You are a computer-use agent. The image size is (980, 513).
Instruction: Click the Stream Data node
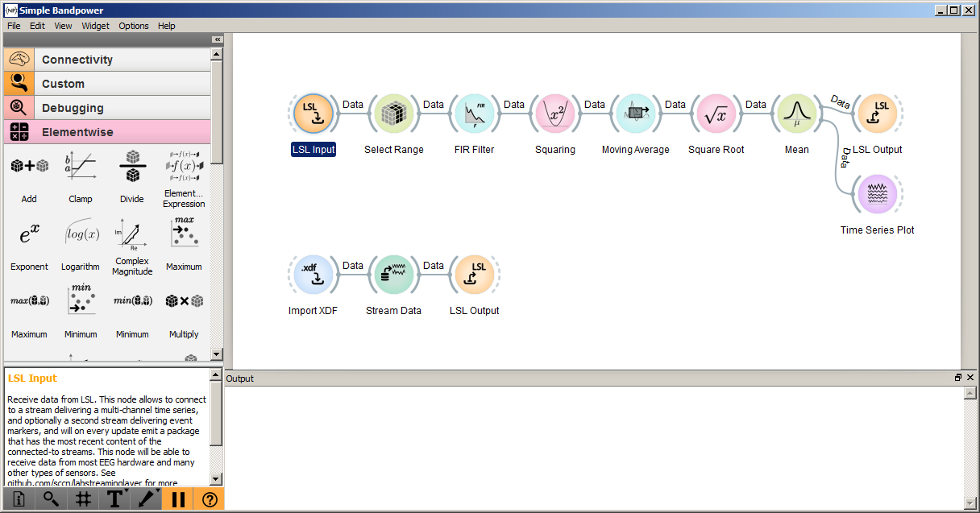pyautogui.click(x=393, y=275)
